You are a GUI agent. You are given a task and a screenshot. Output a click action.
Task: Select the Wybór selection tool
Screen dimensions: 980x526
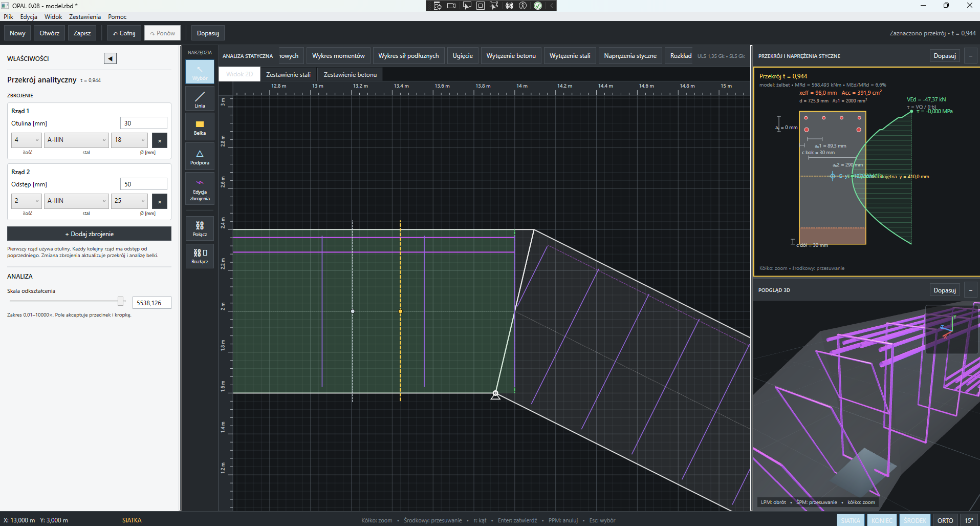pos(200,72)
